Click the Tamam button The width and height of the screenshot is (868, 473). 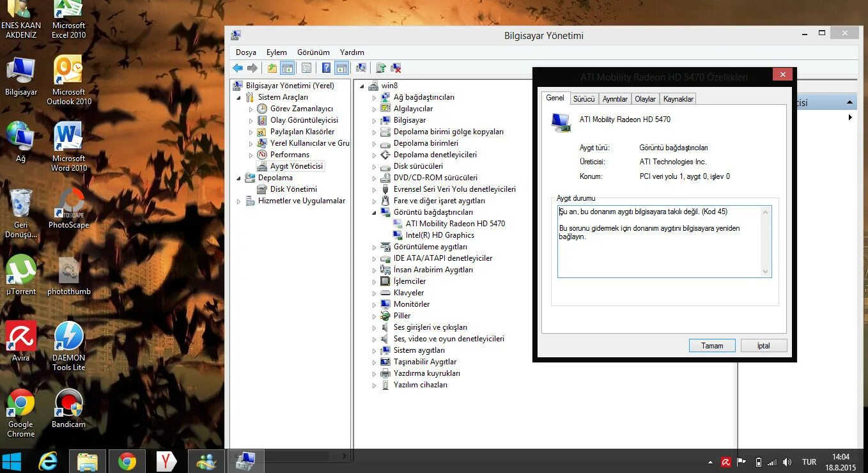712,346
